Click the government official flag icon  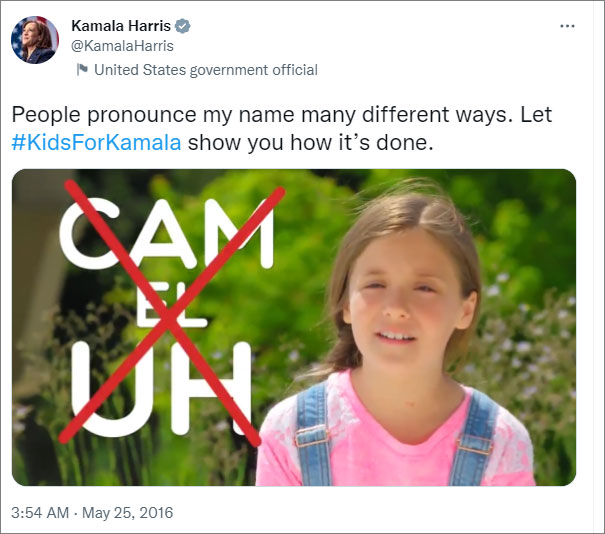82,70
